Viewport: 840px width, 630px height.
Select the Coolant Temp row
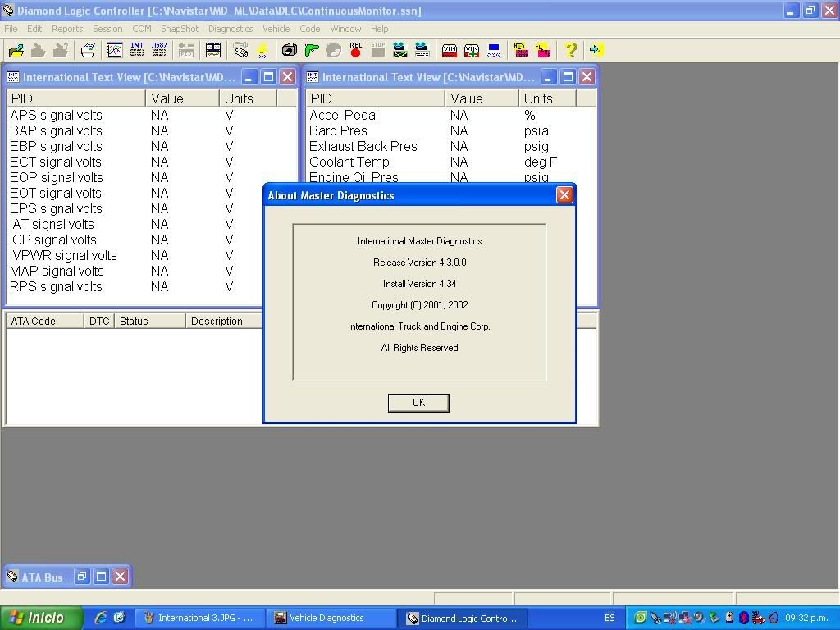(x=451, y=162)
